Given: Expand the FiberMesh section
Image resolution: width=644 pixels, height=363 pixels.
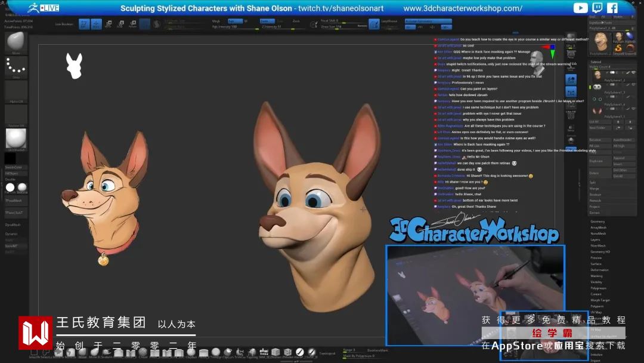Looking at the screenshot, I should coord(599,246).
